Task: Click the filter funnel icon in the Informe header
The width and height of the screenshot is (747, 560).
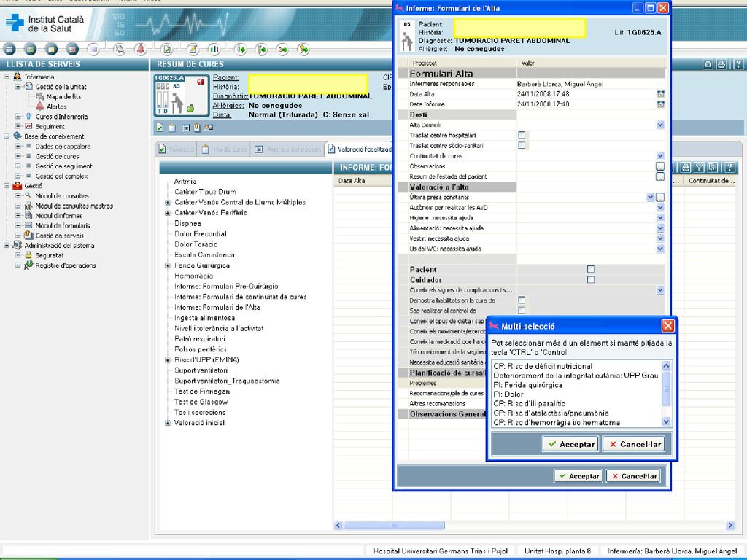Action: [699, 167]
